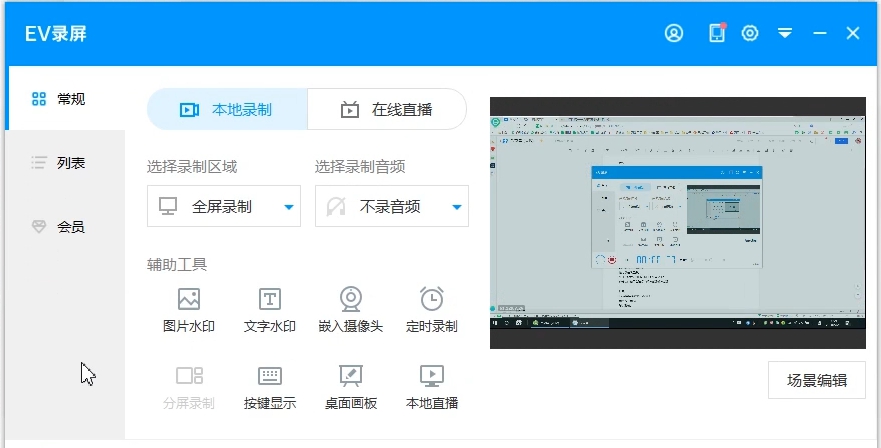
Task: Open the title bar dropdown menu arrow
Action: coord(785,33)
